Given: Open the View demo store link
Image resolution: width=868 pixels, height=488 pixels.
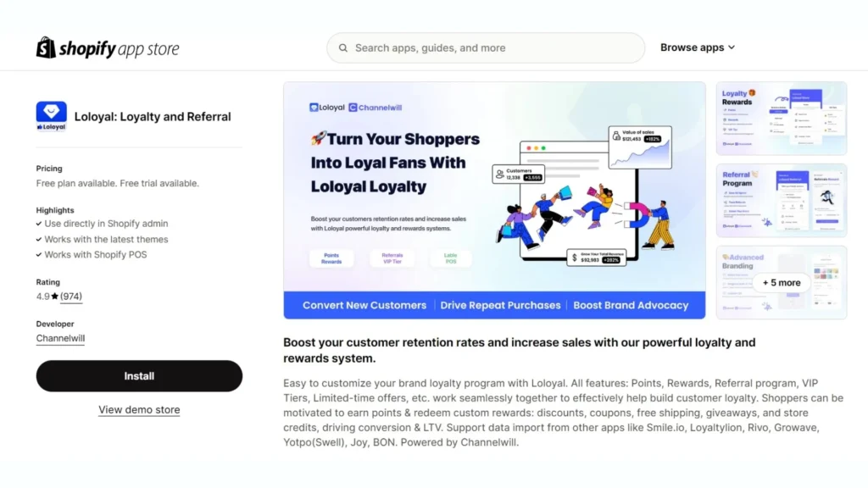Looking at the screenshot, I should tap(139, 409).
